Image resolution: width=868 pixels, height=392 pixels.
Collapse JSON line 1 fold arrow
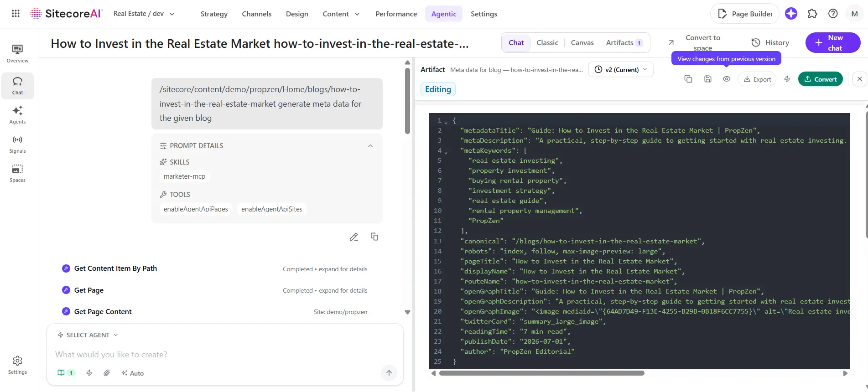pyautogui.click(x=446, y=123)
